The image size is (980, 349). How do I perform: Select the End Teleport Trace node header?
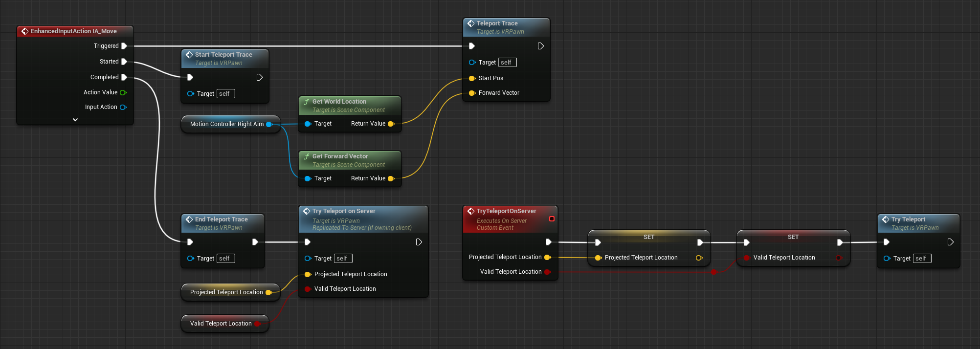coord(223,223)
